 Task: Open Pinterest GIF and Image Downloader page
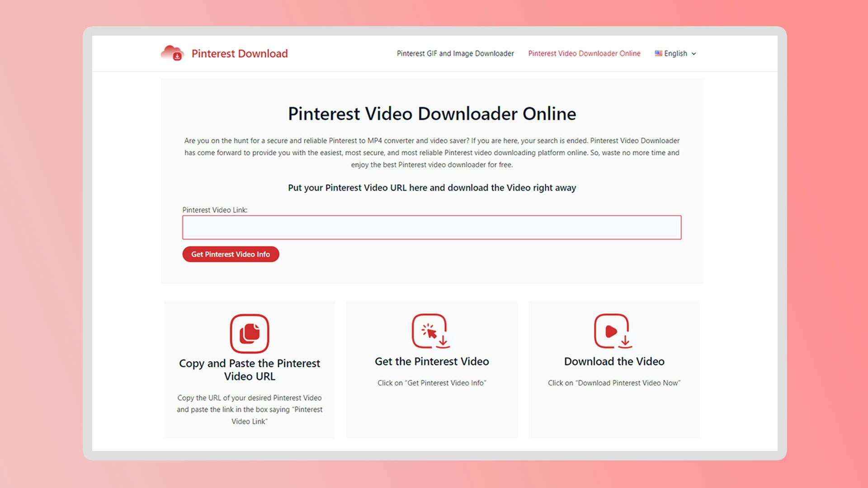[455, 53]
